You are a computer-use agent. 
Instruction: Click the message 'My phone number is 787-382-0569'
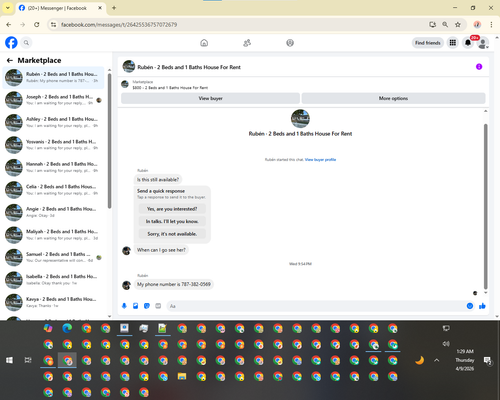pyautogui.click(x=174, y=284)
